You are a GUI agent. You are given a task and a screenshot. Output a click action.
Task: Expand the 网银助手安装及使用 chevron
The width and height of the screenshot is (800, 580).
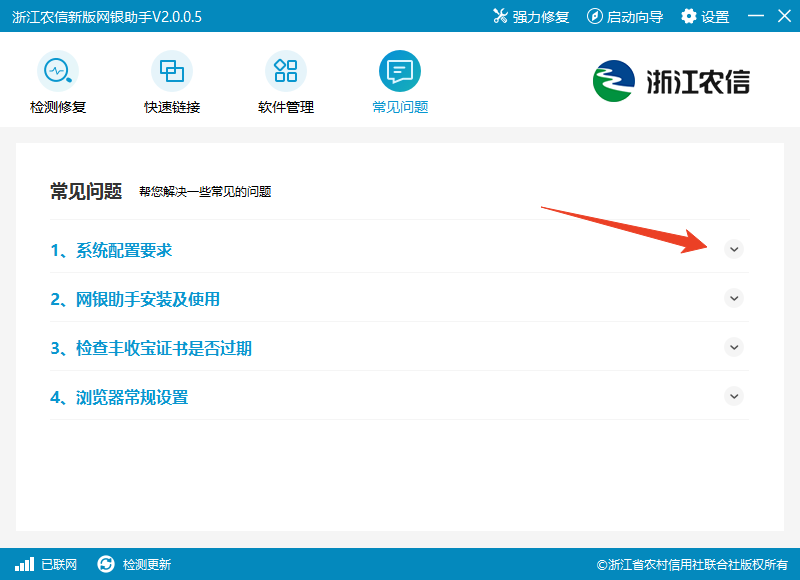click(x=734, y=298)
